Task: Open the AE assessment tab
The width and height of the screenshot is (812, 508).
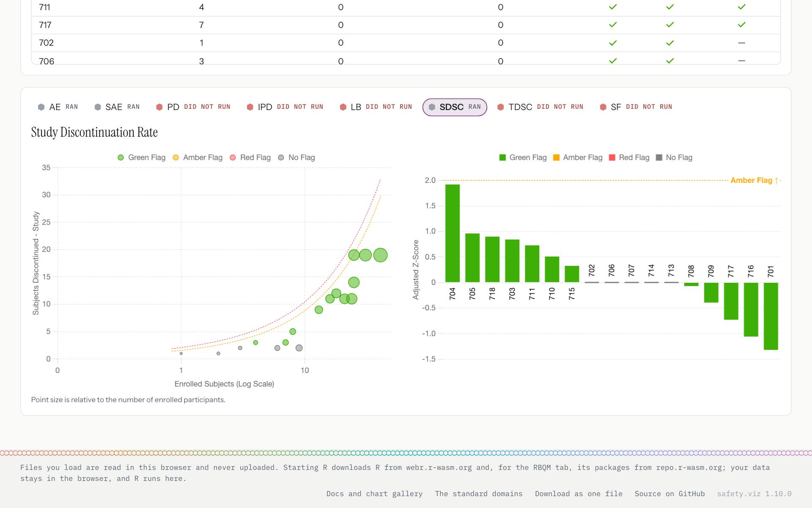Action: click(x=58, y=107)
